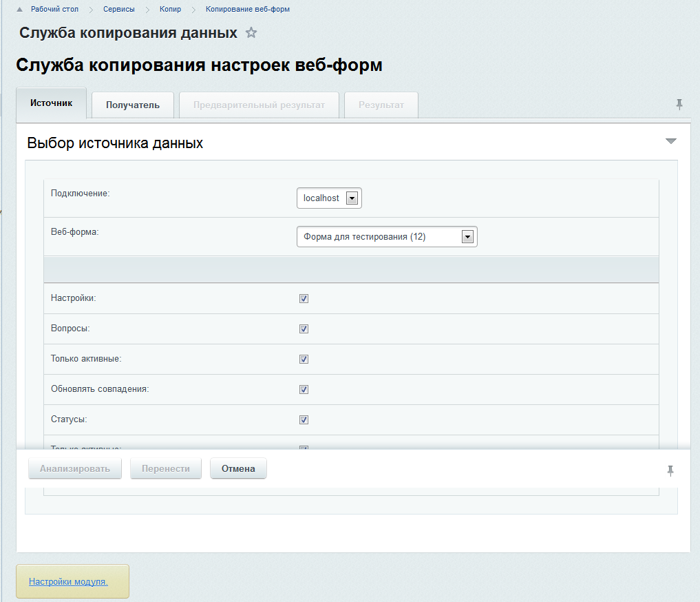Image resolution: width=700 pixels, height=602 pixels.
Task: Open the Настройки модуля link
Action: pos(68,582)
